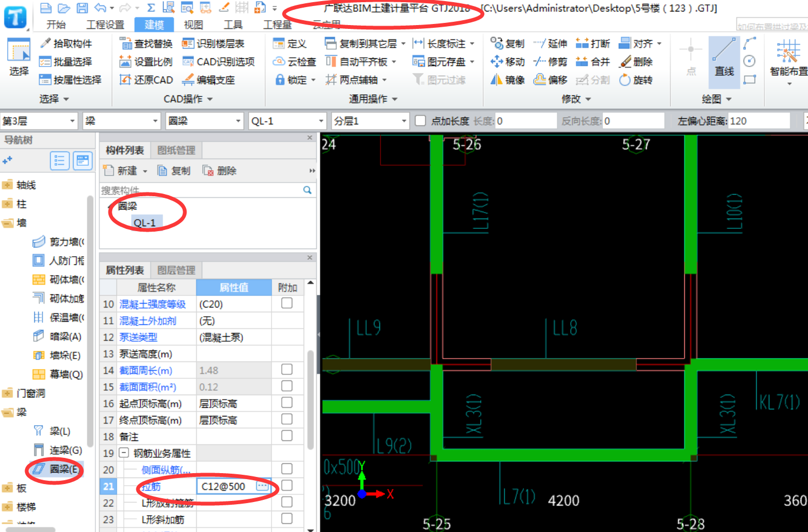Screen dimensions: 808x532
Task: Switch to the 视图 ribbon tab
Action: click(x=193, y=25)
